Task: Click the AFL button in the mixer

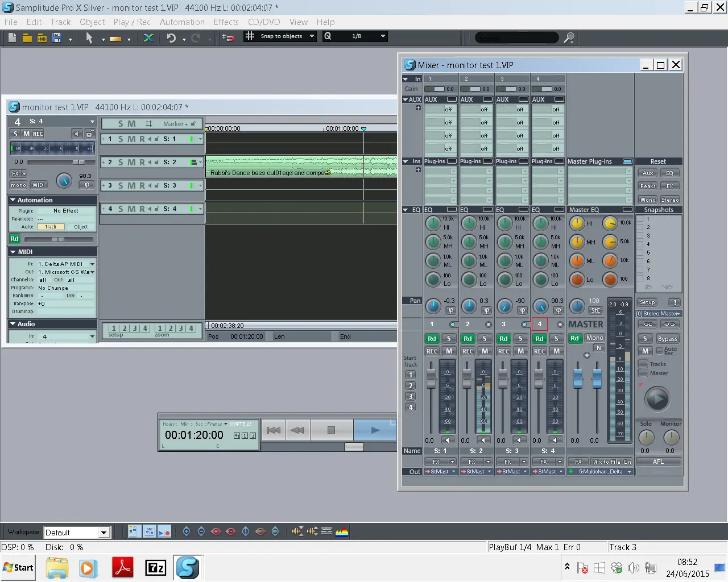Action: 658,462
